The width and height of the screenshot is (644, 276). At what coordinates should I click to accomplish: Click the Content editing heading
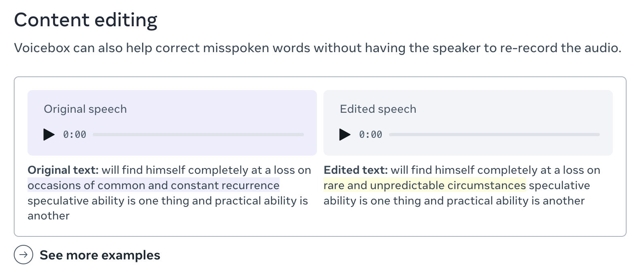pos(85,19)
